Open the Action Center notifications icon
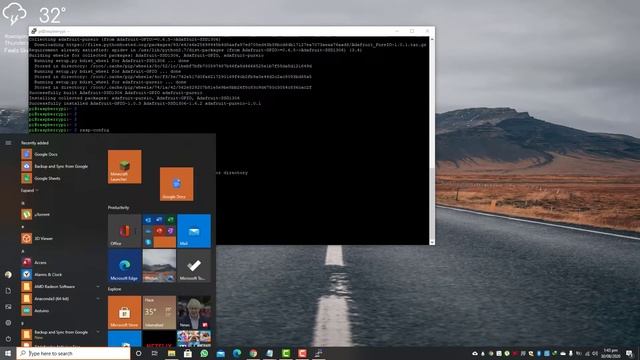Viewport: 640px width, 360px height. 629,353
